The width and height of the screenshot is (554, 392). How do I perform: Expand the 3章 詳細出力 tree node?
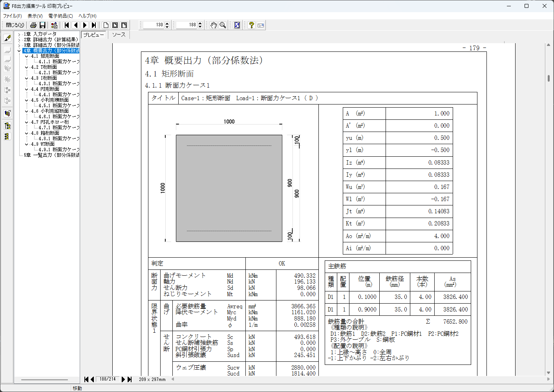tap(19, 46)
